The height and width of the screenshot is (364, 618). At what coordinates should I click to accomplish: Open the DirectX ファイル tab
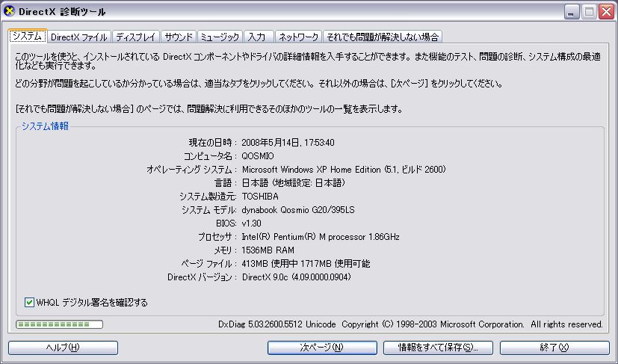point(79,37)
